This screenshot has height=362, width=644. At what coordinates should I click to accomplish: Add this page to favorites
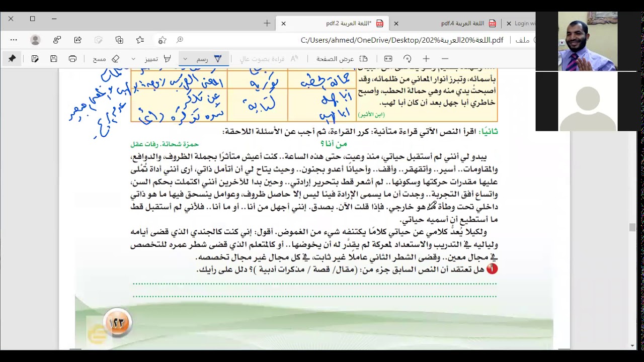tap(162, 40)
